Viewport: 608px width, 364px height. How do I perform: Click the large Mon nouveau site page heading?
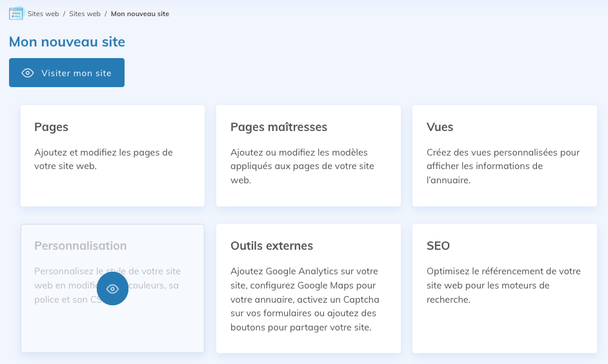pos(67,42)
